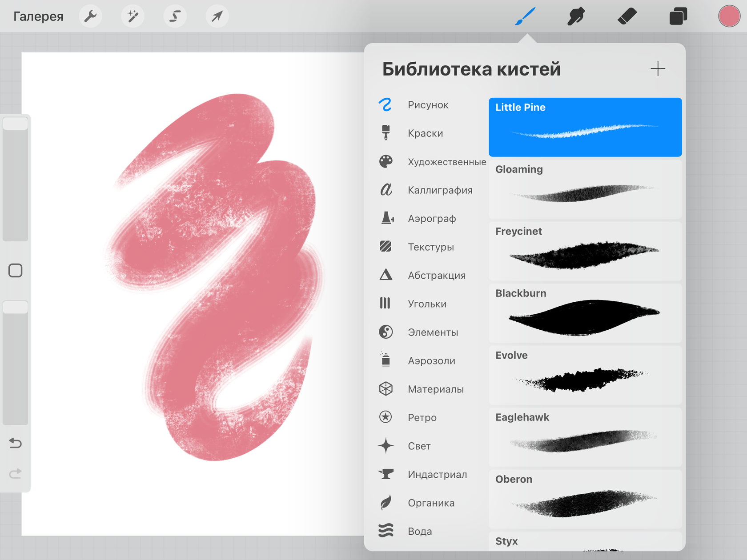
Task: Choose the Oberon brush
Action: (x=585, y=499)
